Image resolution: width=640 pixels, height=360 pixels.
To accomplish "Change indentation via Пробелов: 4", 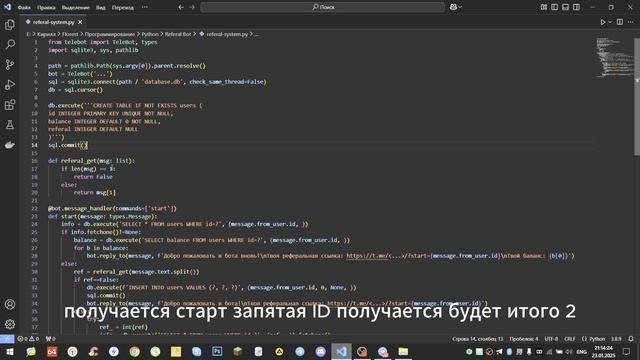I will click(x=524, y=339).
